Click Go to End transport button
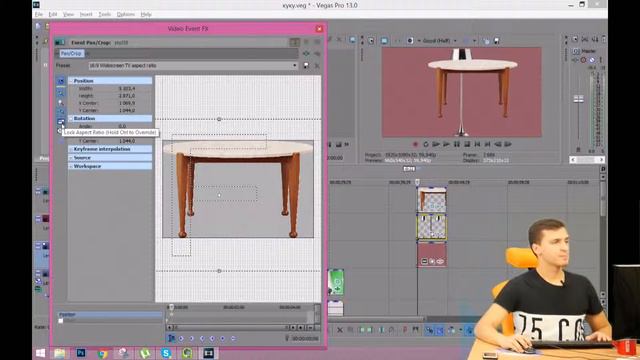Image resolution: width=640 pixels, height=360 pixels. click(x=487, y=144)
